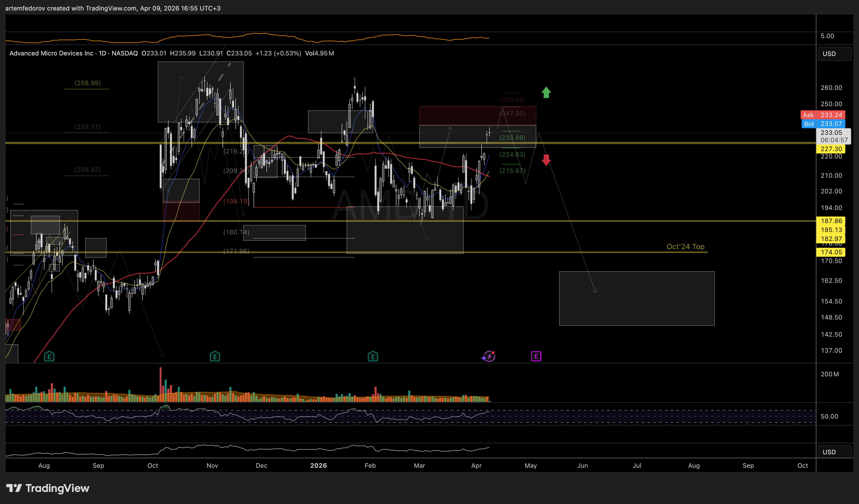Screen dimensions: 859x504
Task: Click the C233.05 close value readout
Action: [x=239, y=53]
